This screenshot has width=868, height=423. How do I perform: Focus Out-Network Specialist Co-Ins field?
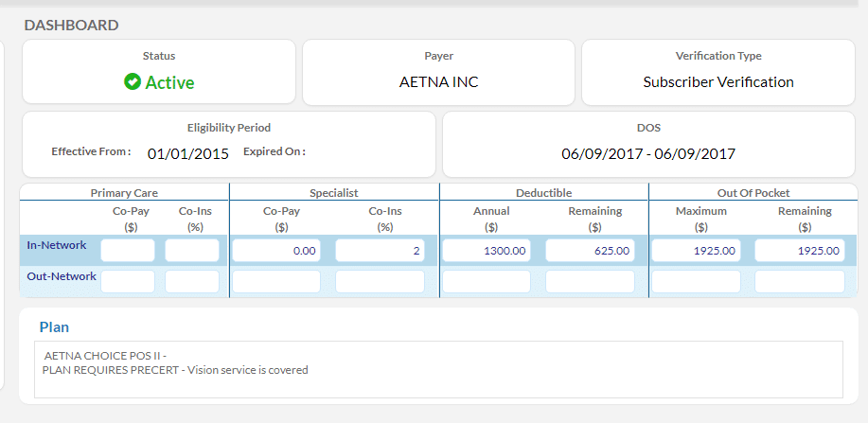tap(380, 281)
